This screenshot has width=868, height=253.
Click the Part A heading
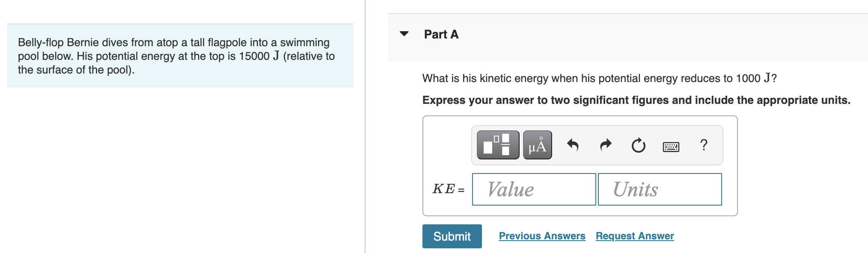(x=441, y=34)
